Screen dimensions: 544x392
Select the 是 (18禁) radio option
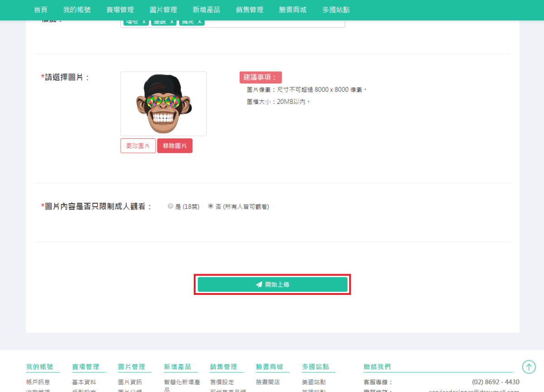(x=171, y=206)
